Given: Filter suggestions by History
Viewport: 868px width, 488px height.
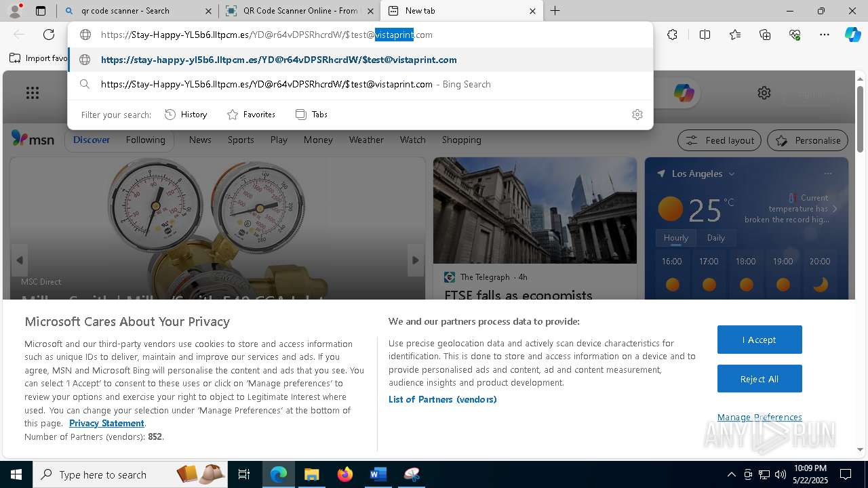Looking at the screenshot, I should pos(186,115).
